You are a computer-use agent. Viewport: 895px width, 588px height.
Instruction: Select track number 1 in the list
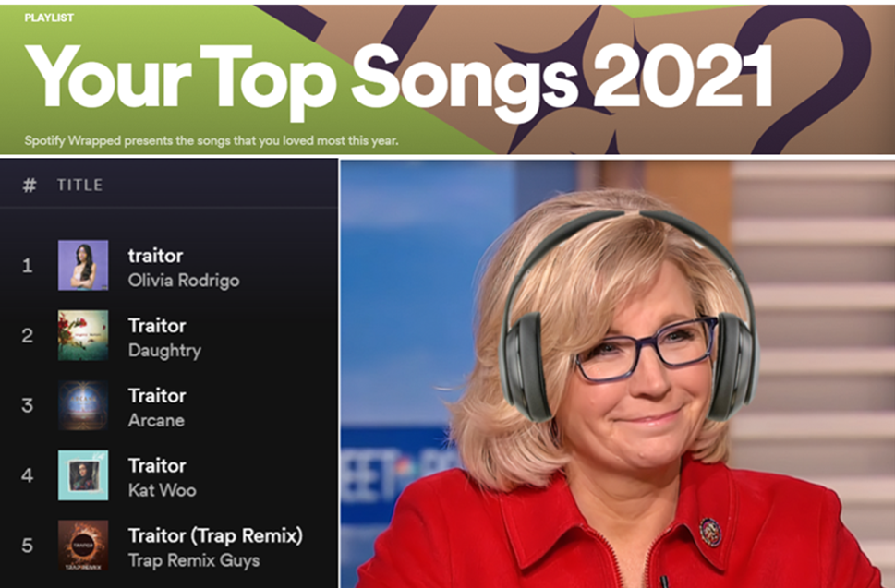click(x=27, y=265)
